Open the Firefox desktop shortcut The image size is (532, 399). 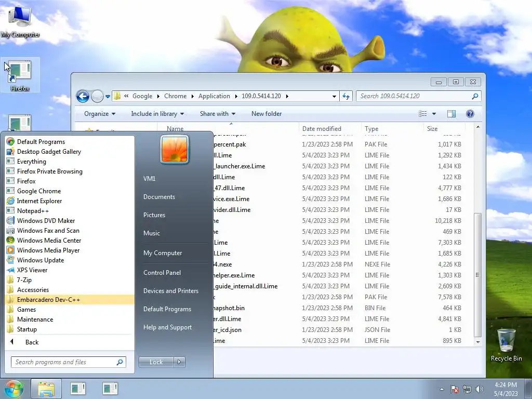(20, 75)
